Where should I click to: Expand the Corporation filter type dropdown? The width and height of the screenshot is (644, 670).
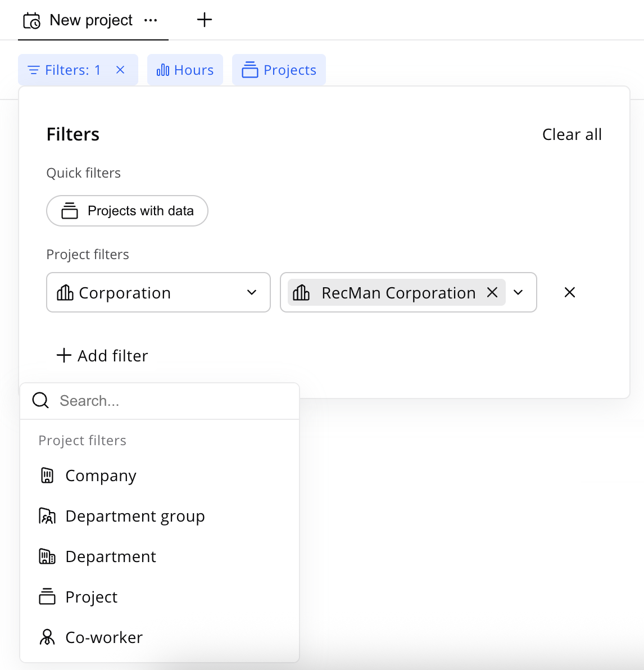(x=158, y=292)
